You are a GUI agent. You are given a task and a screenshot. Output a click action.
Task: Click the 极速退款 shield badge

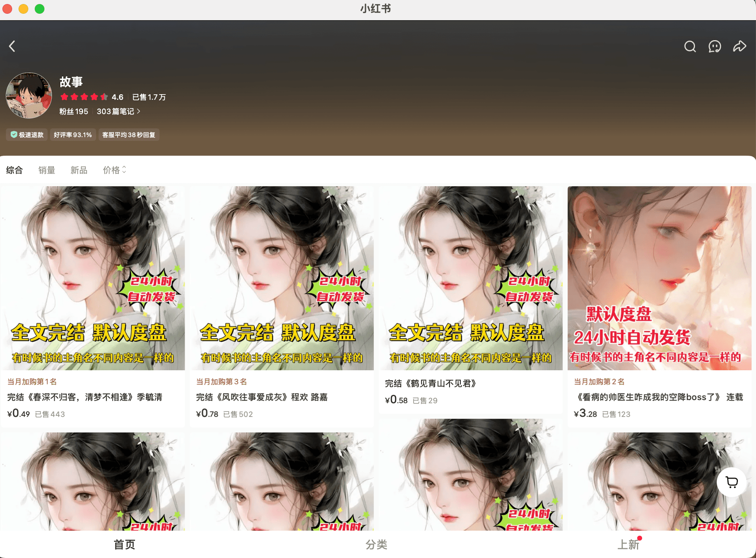[27, 135]
